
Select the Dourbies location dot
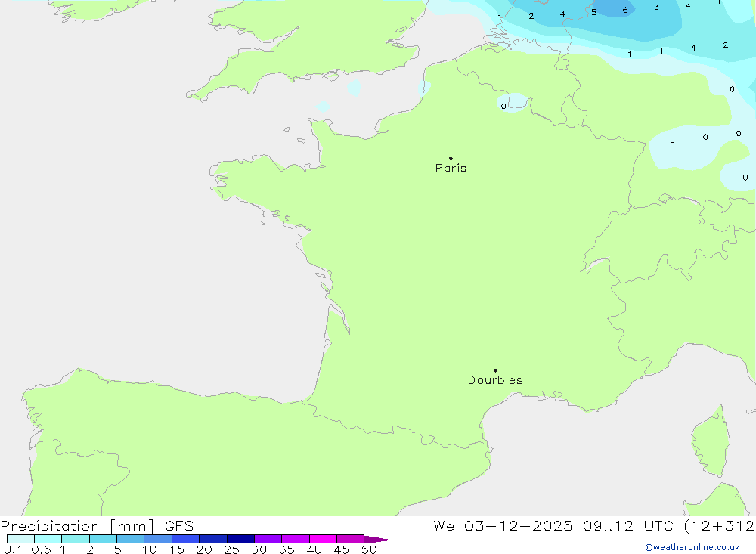pyautogui.click(x=495, y=370)
